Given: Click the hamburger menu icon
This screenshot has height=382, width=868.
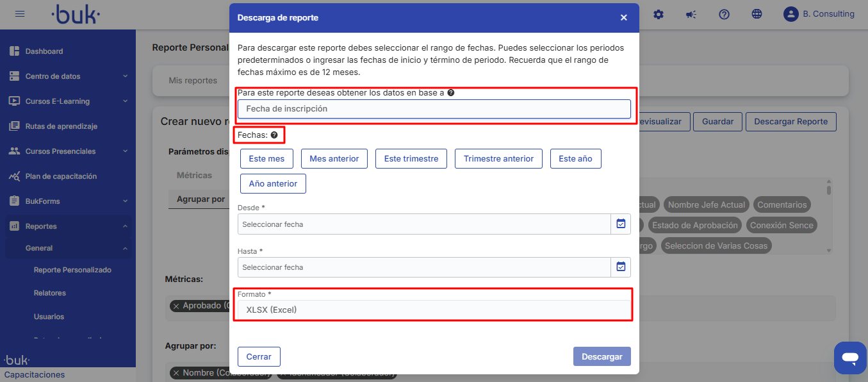Looking at the screenshot, I should pyautogui.click(x=20, y=14).
